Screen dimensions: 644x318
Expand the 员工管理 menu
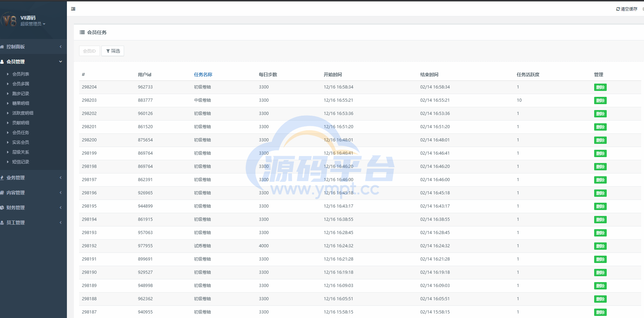point(33,223)
